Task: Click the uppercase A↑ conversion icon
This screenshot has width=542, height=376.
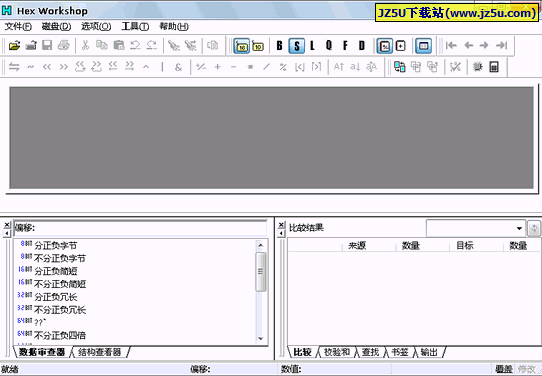Action: [339, 67]
